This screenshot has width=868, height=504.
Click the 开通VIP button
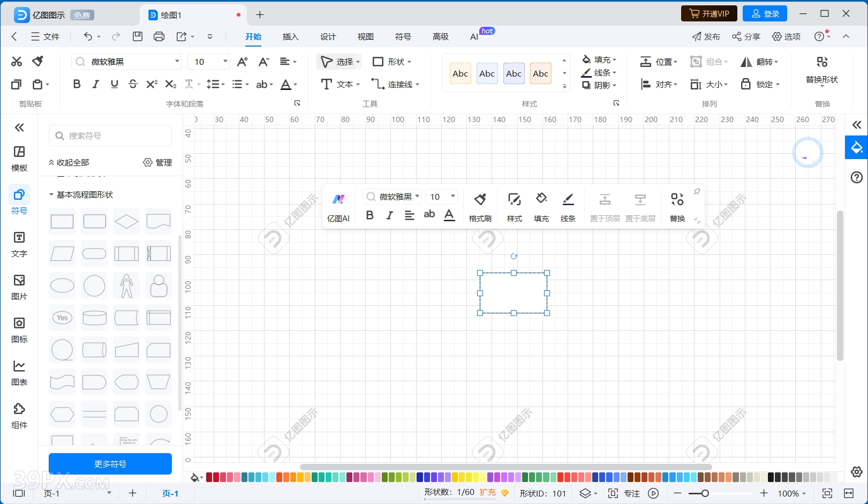709,13
